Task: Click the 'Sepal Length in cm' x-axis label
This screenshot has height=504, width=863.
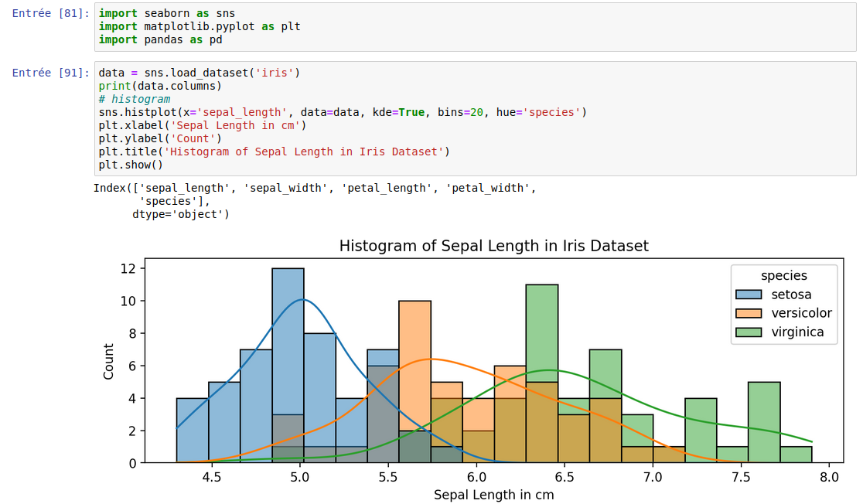Action: pyautogui.click(x=493, y=494)
